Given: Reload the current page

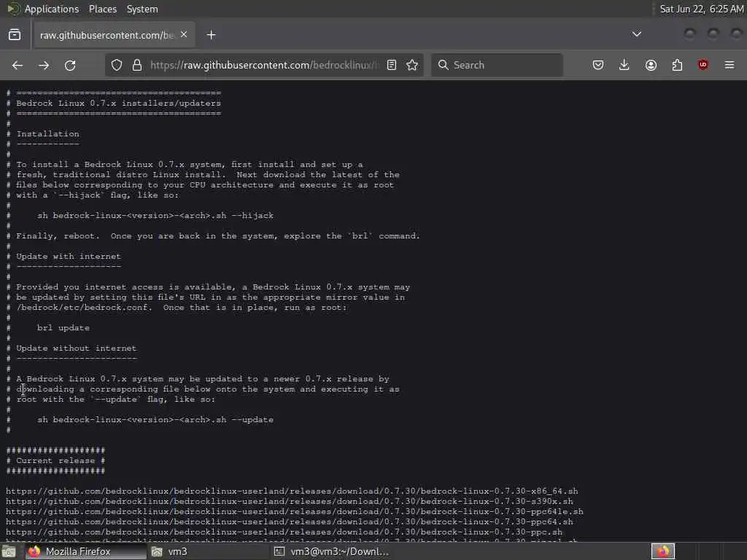Looking at the screenshot, I should click(70, 65).
